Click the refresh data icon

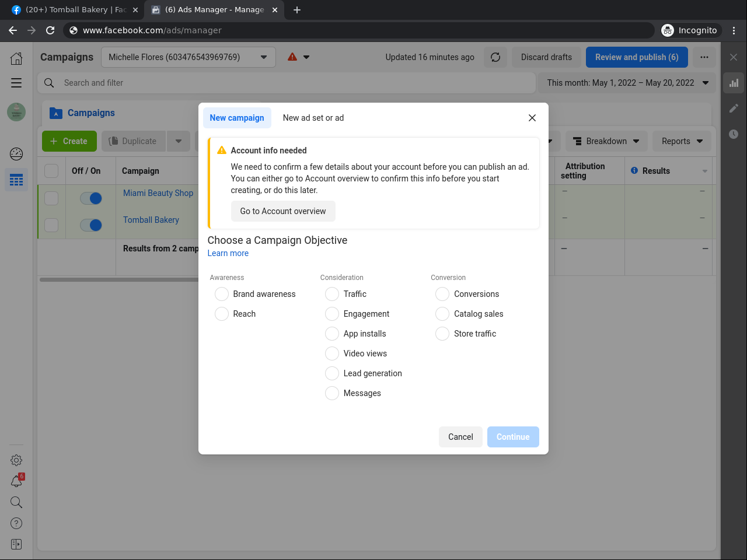pyautogui.click(x=495, y=57)
